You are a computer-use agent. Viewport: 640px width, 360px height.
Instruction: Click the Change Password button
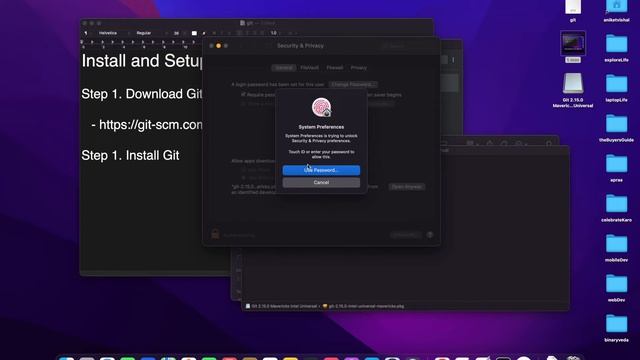pos(353,84)
